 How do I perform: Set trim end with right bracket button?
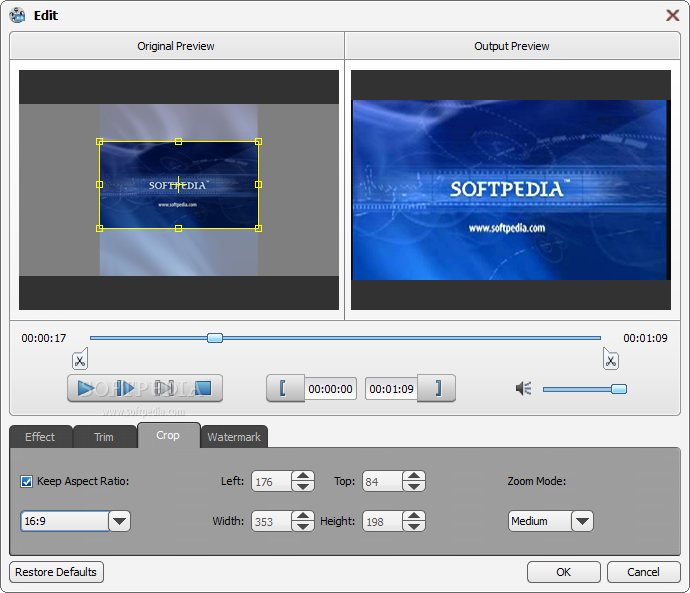436,388
